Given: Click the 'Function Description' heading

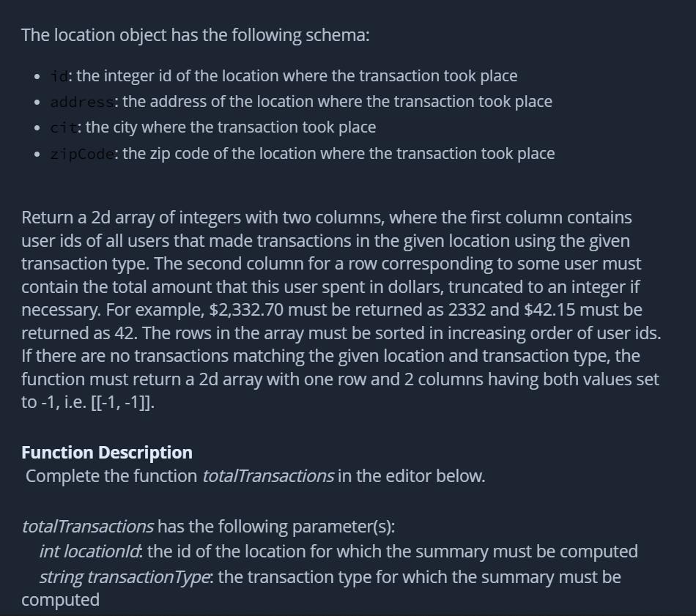Looking at the screenshot, I should point(107,453).
